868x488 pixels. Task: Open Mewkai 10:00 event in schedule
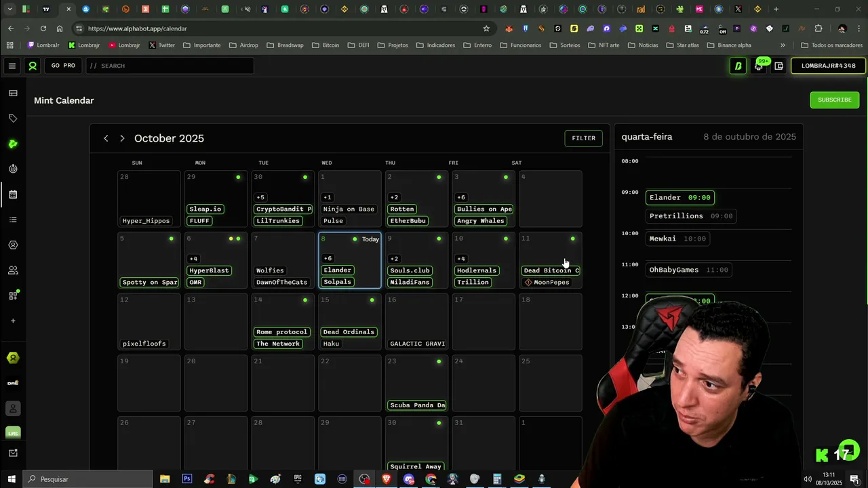(677, 239)
